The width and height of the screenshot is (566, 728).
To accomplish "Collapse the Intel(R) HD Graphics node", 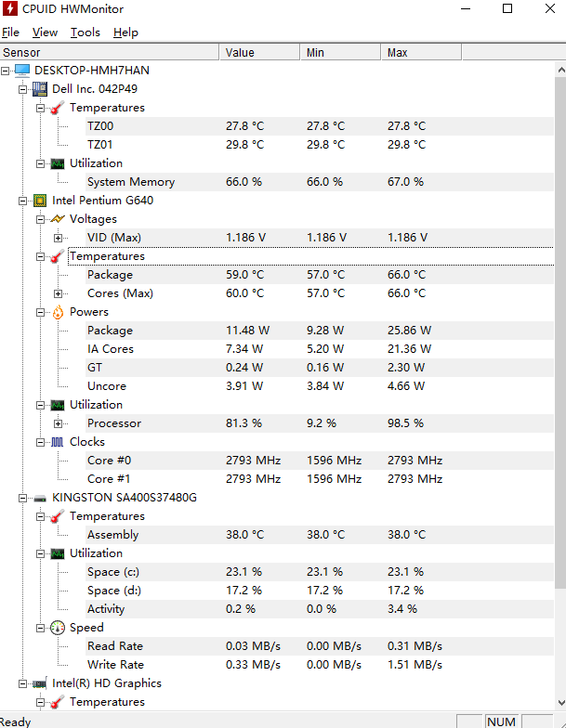I will pyautogui.click(x=22, y=683).
